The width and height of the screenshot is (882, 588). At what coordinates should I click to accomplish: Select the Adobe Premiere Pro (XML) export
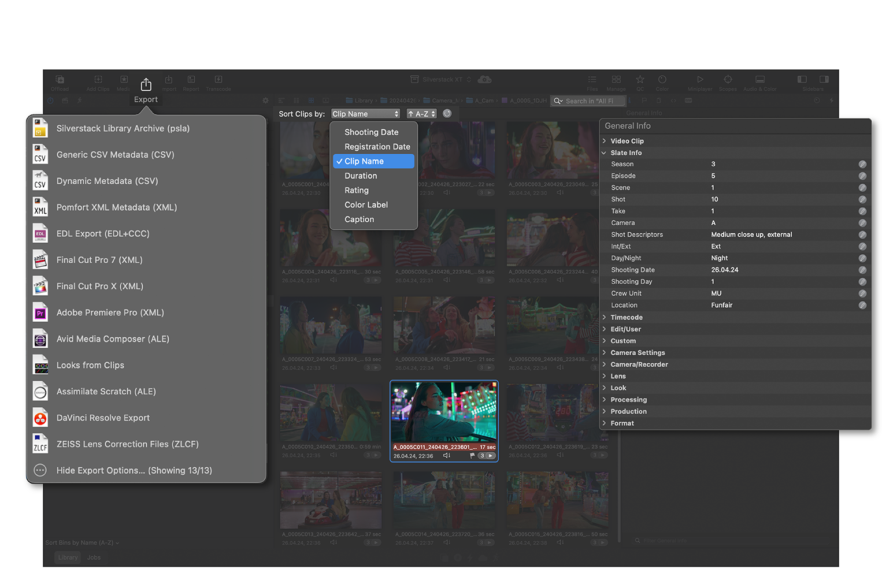pyautogui.click(x=110, y=312)
